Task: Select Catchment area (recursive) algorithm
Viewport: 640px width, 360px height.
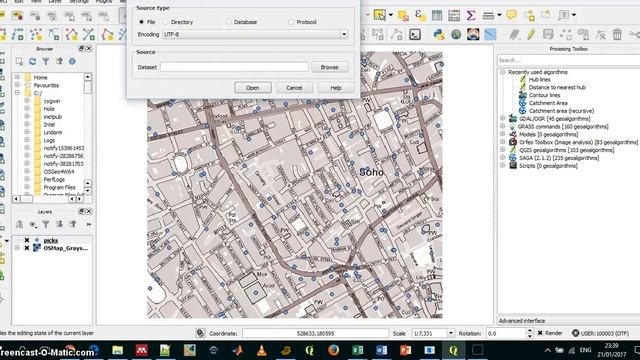Action: pyautogui.click(x=561, y=111)
